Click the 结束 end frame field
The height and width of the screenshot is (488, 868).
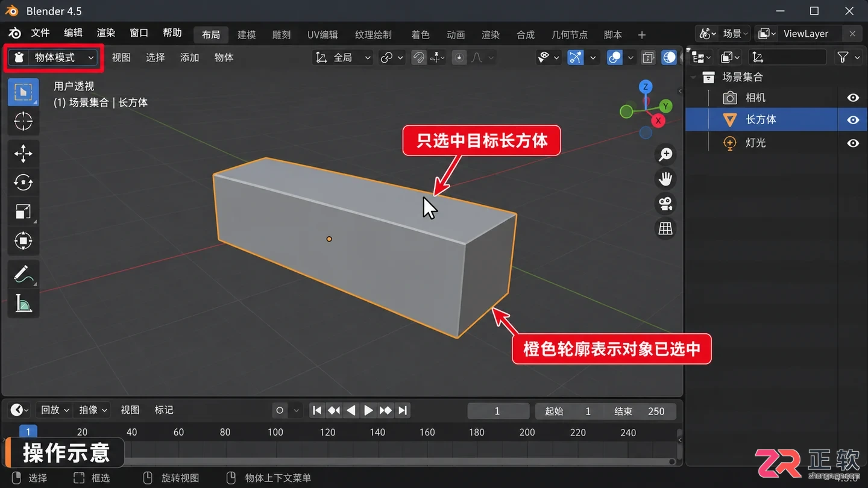(641, 411)
